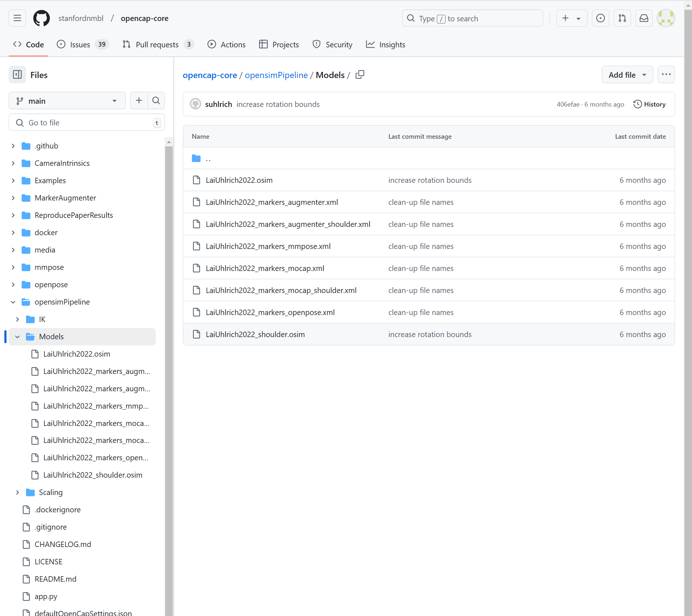Viewport: 692px width, 616px height.
Task: Copy the directory path icon
Action: click(360, 75)
